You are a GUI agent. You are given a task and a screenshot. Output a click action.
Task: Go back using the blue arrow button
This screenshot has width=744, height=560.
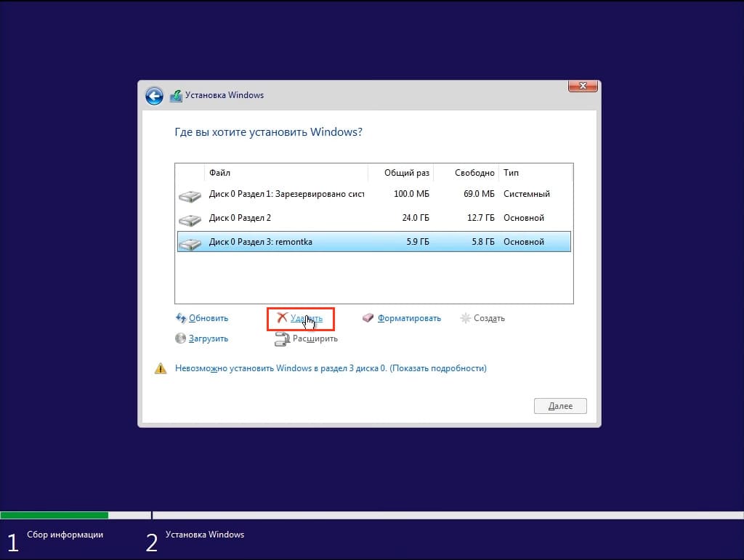click(154, 97)
